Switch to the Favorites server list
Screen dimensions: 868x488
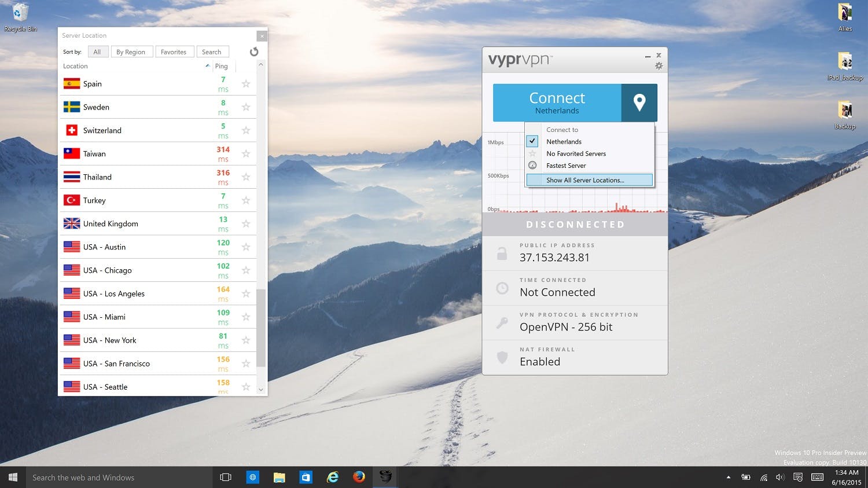[x=174, y=52]
